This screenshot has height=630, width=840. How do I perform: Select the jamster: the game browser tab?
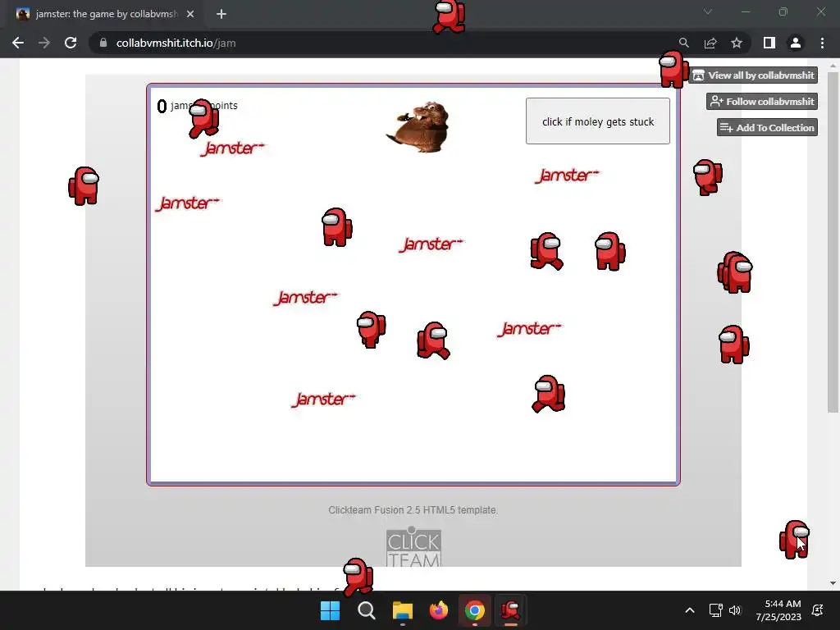click(x=106, y=14)
